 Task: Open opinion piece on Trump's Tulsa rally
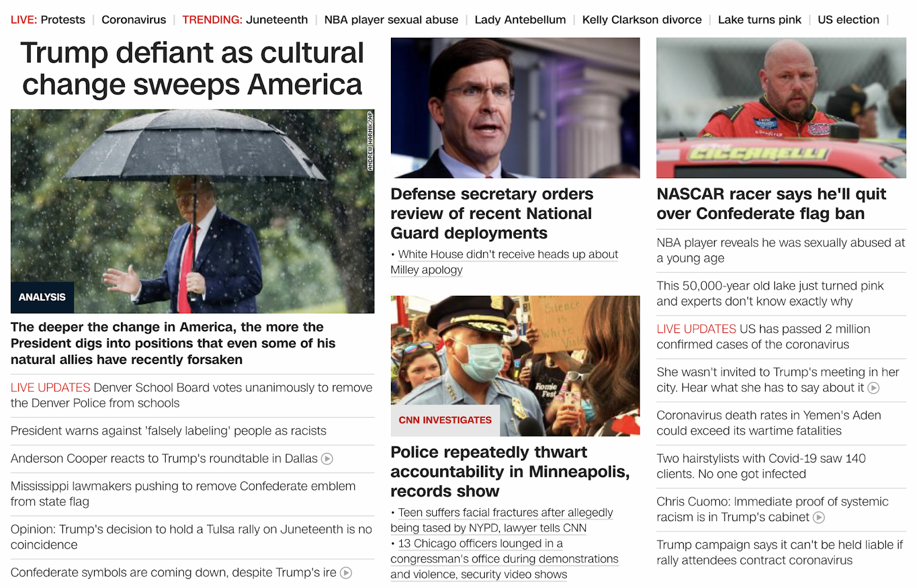[x=191, y=537]
